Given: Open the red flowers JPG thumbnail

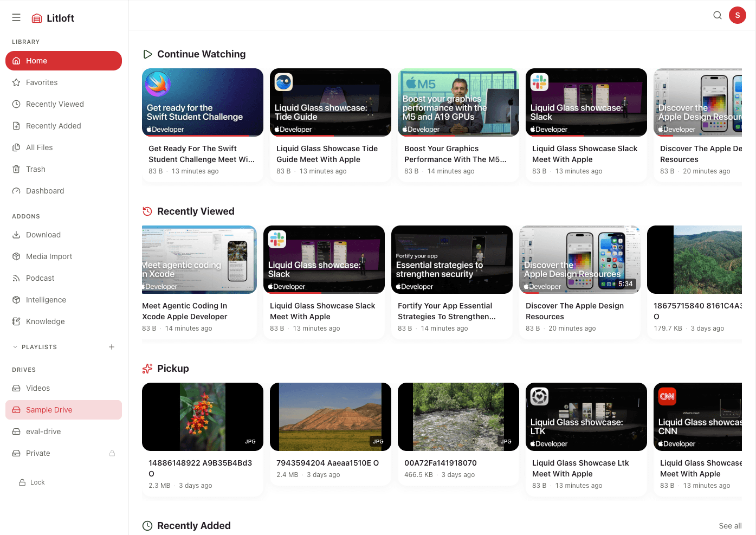Looking at the screenshot, I should 203,417.
